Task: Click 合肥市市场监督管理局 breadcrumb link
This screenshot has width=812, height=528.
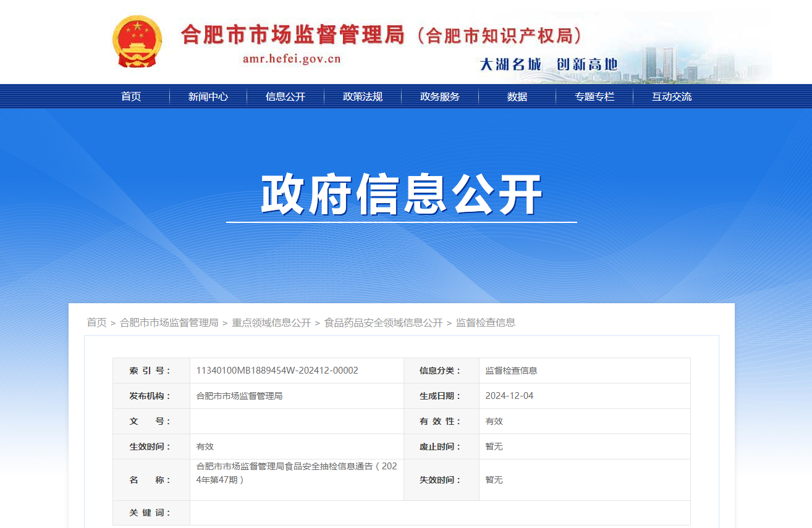Action: [169, 322]
